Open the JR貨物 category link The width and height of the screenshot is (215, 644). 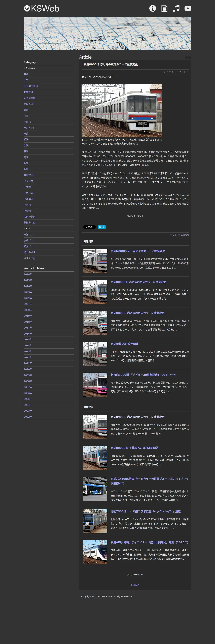(x=27, y=211)
